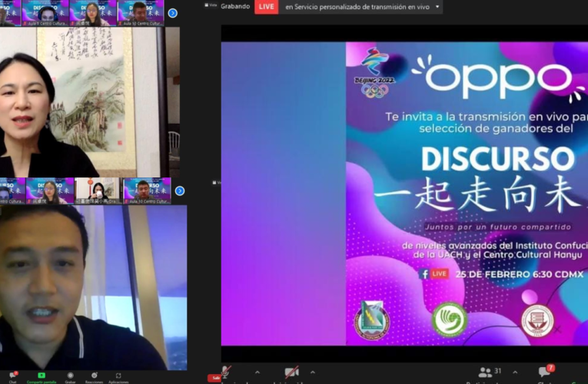This screenshot has height=384, width=588.
Task: Click the Beijing 2022 Olympic logo in slide
Action: (x=374, y=73)
